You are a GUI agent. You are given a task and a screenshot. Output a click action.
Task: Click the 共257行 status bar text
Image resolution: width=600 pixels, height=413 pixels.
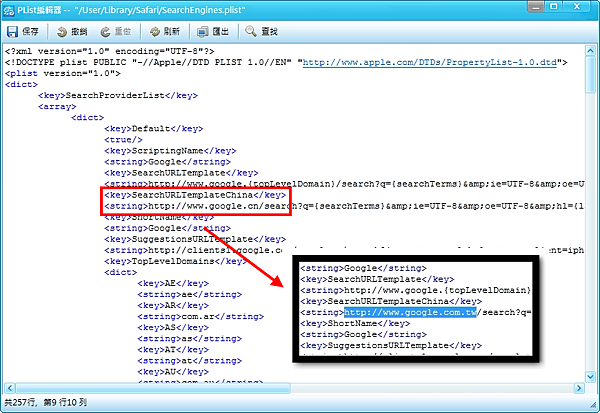point(20,403)
